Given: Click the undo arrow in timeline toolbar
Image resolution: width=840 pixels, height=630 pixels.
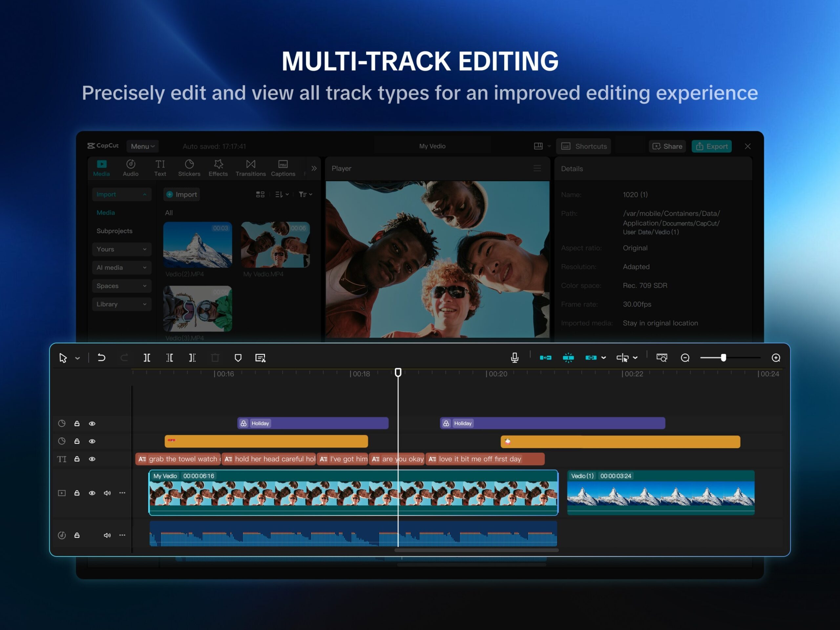Looking at the screenshot, I should click(x=101, y=358).
